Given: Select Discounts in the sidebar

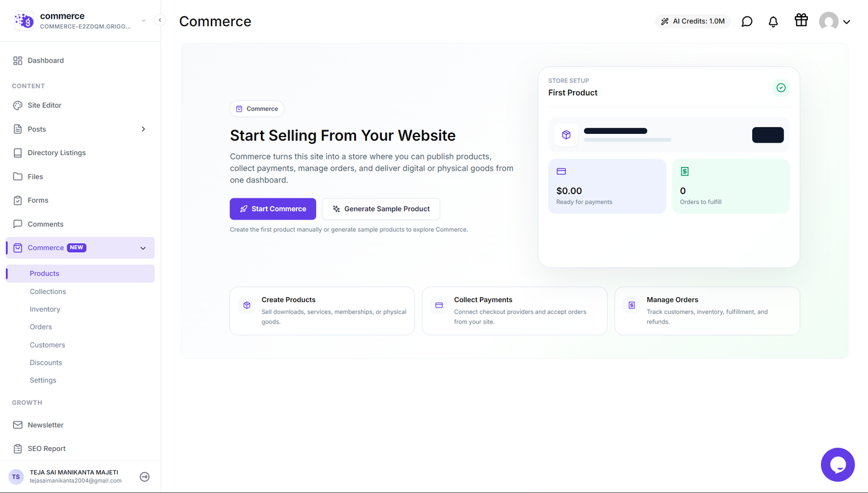Looking at the screenshot, I should point(46,363).
